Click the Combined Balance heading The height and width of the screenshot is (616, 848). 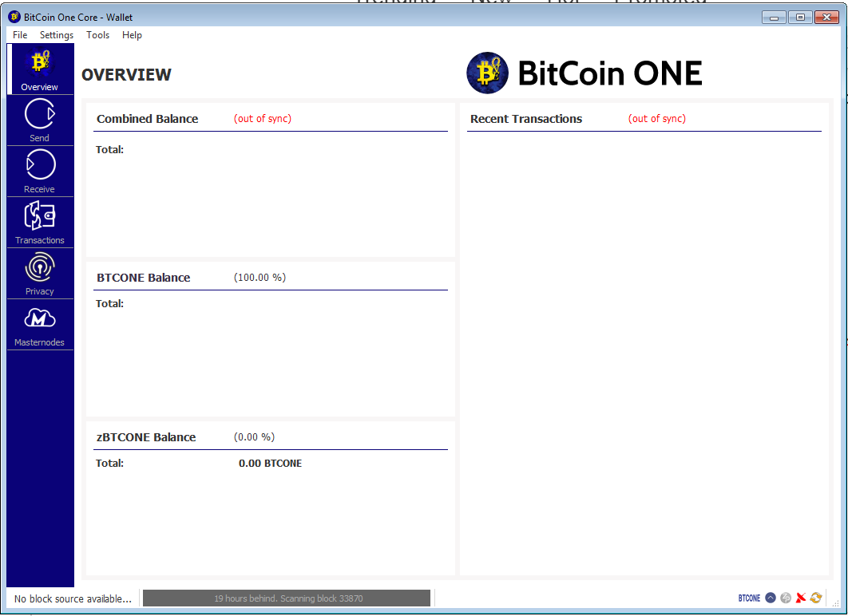[147, 119]
